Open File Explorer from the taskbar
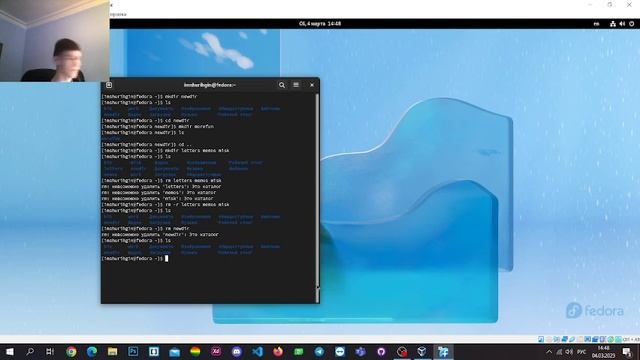Viewport: 640px width, 360px height. [112, 351]
